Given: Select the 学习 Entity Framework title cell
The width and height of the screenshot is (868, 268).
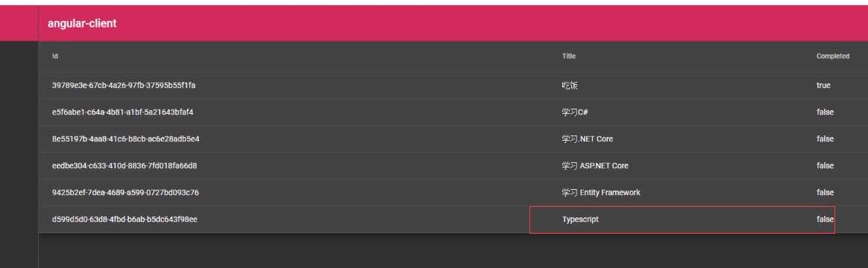Looking at the screenshot, I should click(x=600, y=192).
